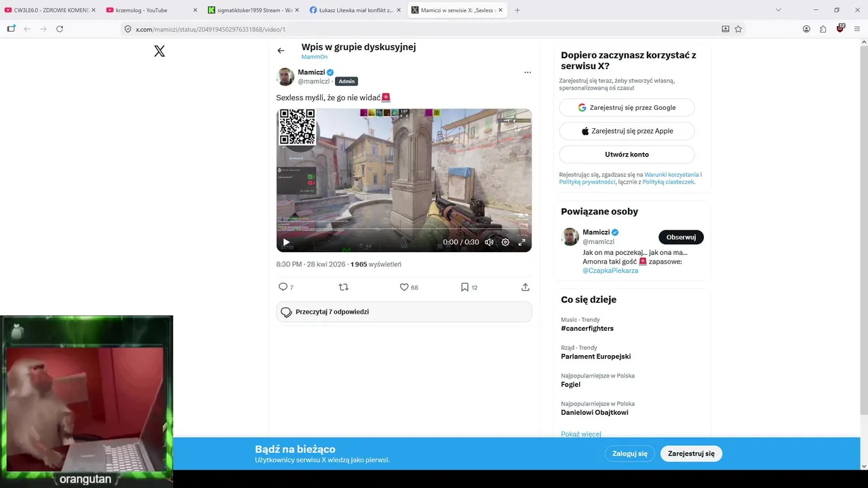Open the tab list dropdown arrow
Image resolution: width=868 pixels, height=488 pixels.
coord(778,10)
